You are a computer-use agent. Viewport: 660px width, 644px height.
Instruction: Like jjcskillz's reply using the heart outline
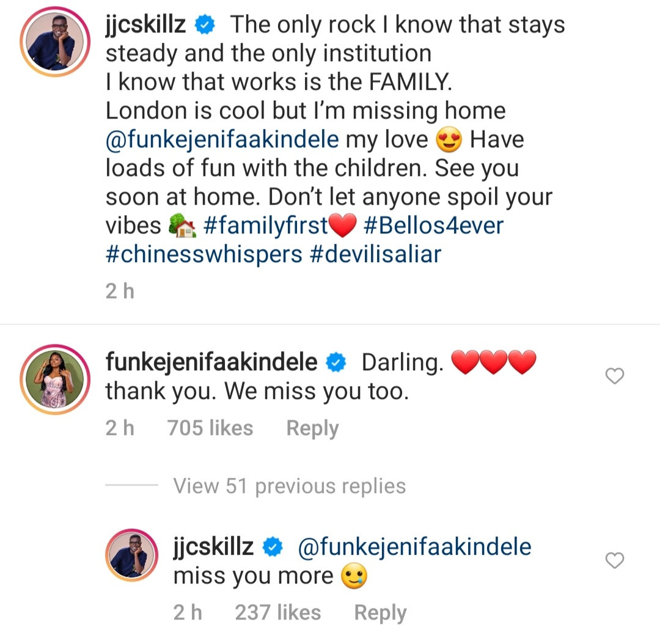[x=614, y=560]
